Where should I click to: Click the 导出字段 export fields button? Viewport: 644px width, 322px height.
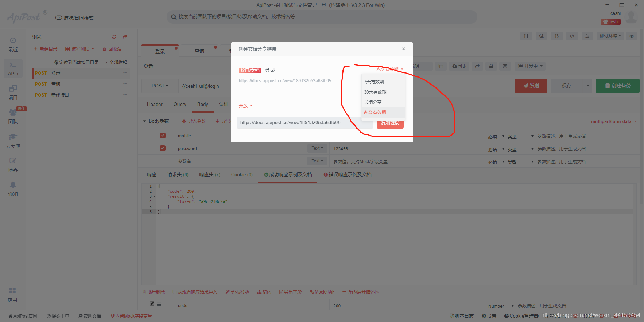290,292
